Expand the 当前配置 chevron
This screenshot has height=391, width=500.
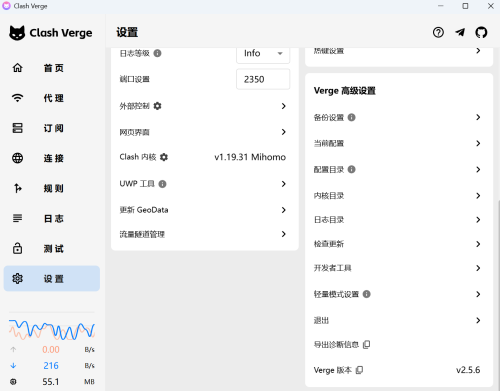point(478,143)
